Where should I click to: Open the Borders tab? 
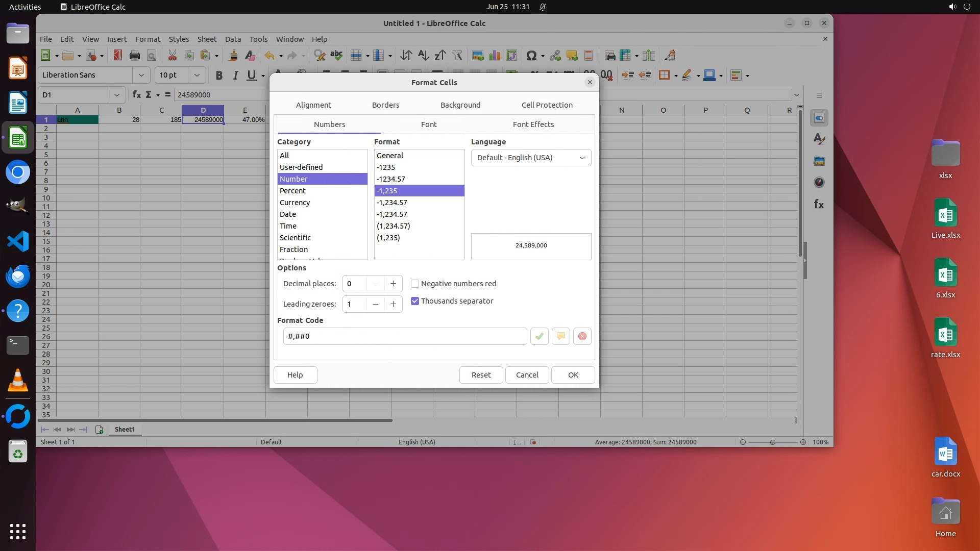pos(385,105)
